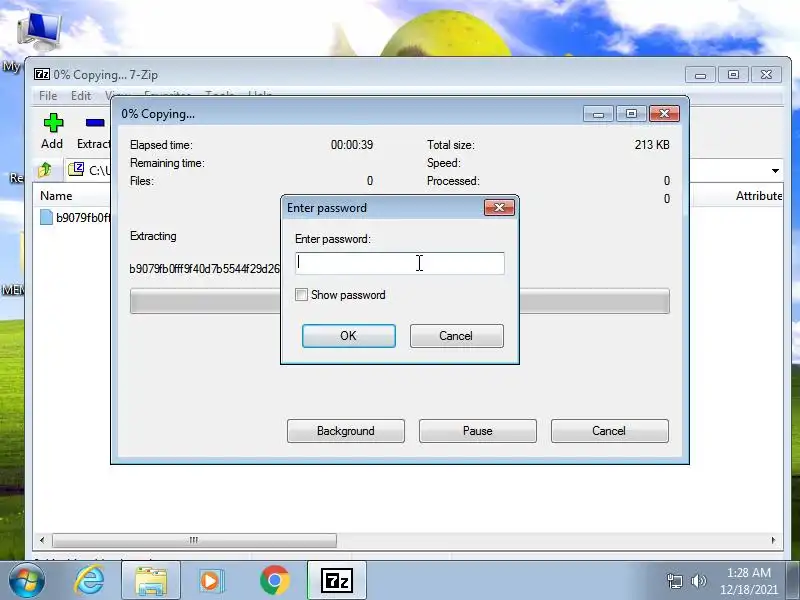This screenshot has width=800, height=600.
Task: Open My Computer desktop icon
Action: 39,32
